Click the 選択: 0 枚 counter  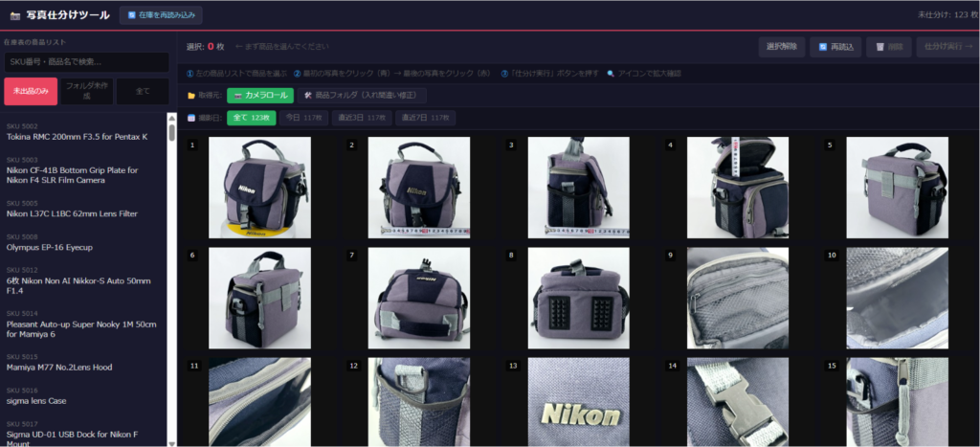(x=205, y=46)
